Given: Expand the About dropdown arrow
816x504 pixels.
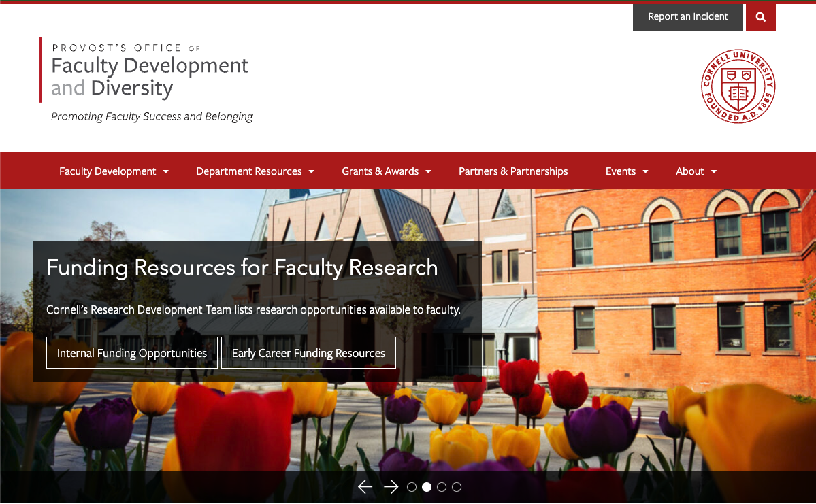Looking at the screenshot, I should coord(714,171).
